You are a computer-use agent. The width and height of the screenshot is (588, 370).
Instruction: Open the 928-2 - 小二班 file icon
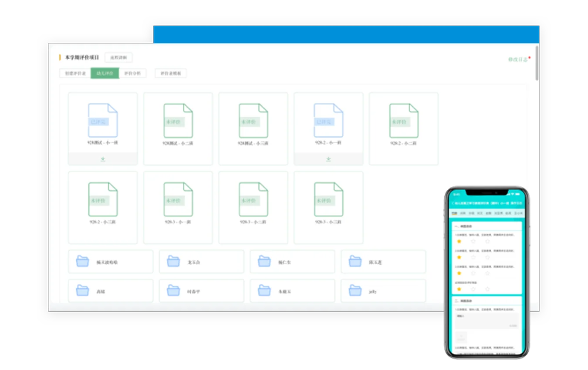(404, 121)
